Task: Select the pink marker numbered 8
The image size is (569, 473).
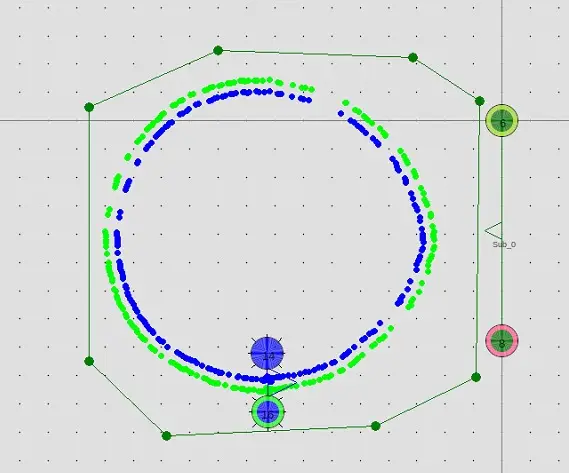Action: [502, 341]
